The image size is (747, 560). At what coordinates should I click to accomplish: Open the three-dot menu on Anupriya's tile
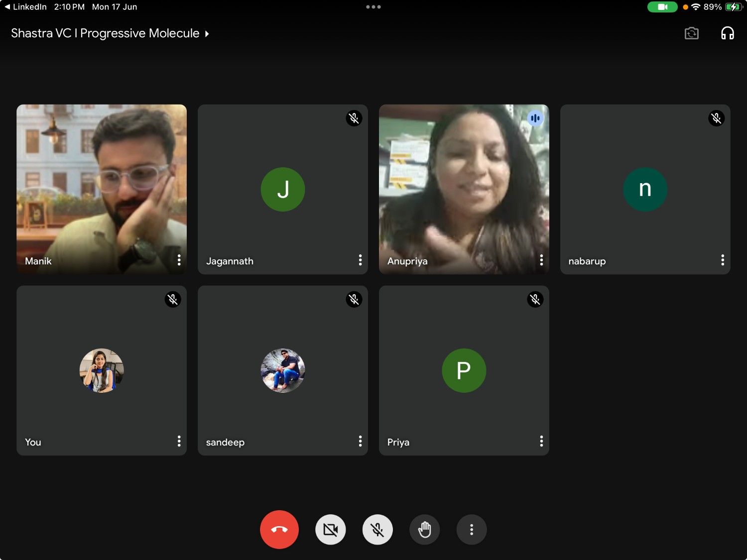click(542, 260)
